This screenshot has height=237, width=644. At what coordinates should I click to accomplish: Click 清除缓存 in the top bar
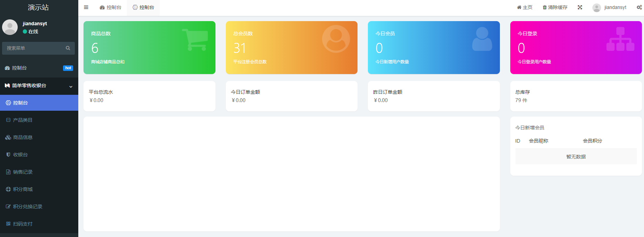click(555, 7)
